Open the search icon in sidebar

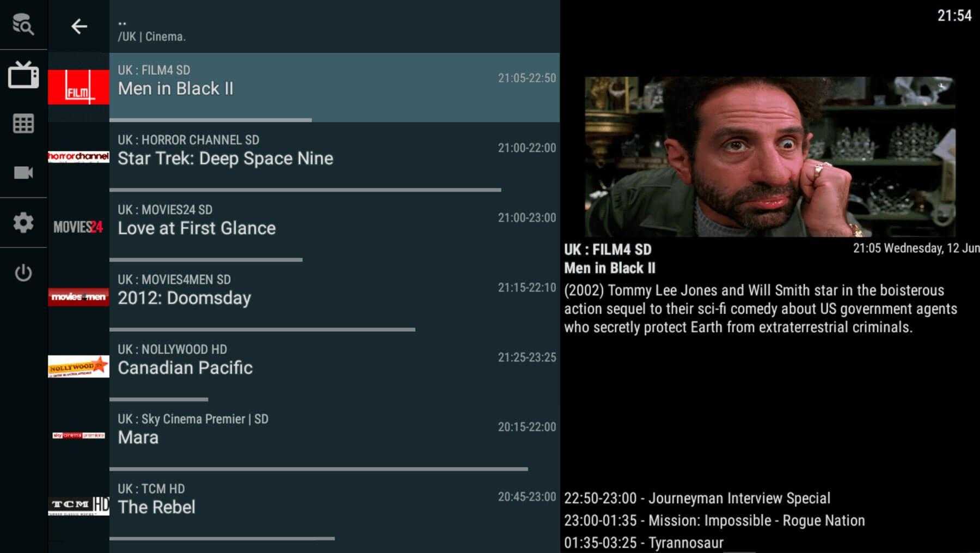(23, 25)
